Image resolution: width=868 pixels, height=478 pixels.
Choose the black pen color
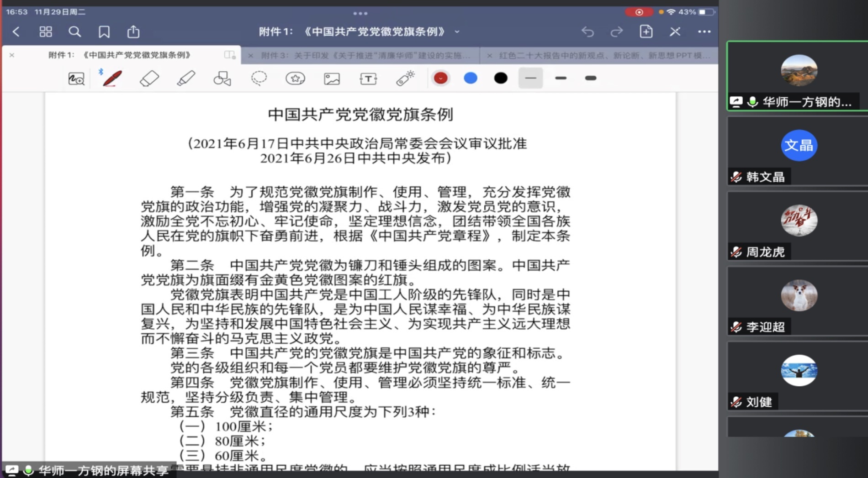[x=501, y=78]
